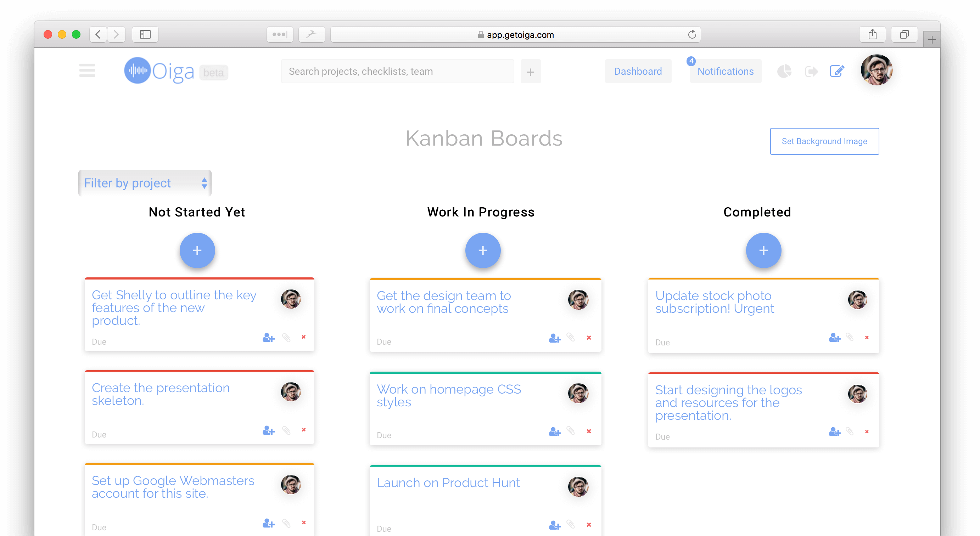Assign user on 'Start designing the logos' card

[835, 432]
